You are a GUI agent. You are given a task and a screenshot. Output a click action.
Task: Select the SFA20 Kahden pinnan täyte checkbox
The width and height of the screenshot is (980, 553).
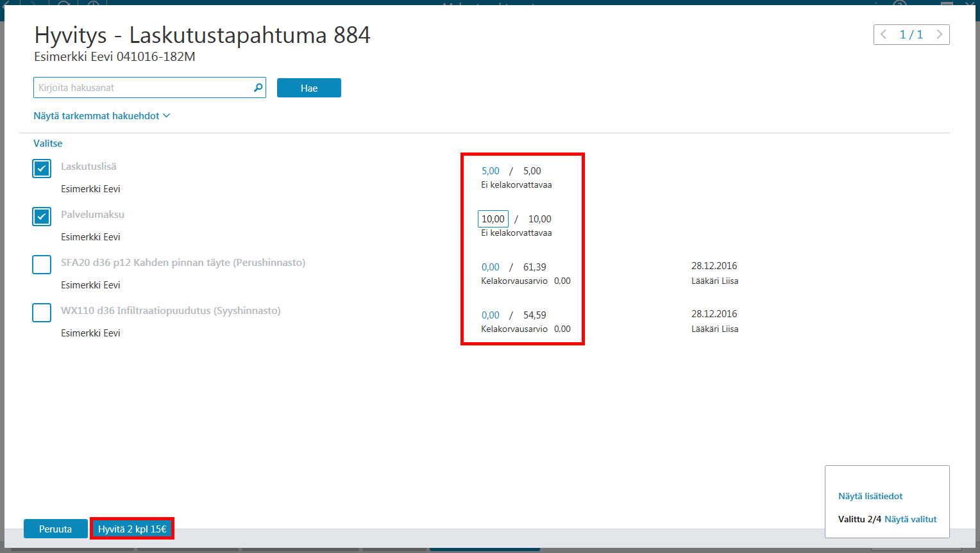pyautogui.click(x=42, y=265)
